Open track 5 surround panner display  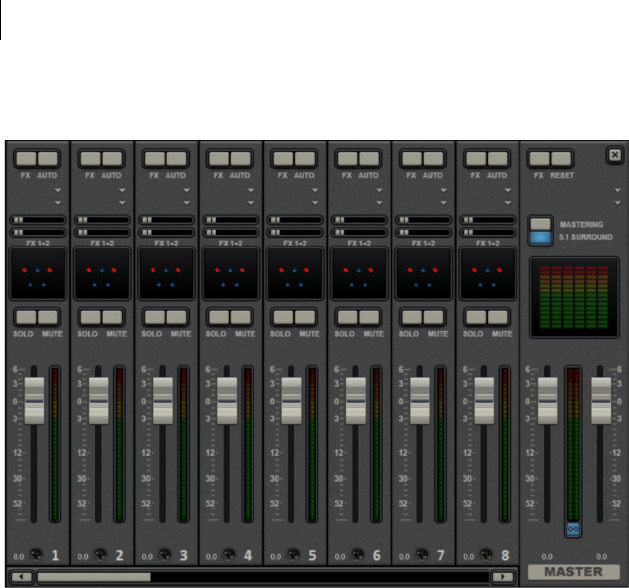click(295, 274)
